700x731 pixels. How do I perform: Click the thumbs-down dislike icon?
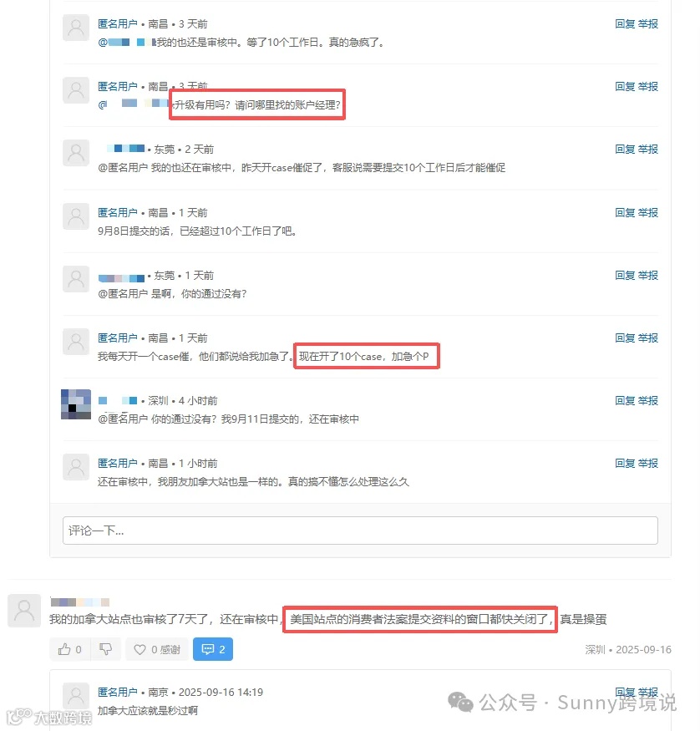pyautogui.click(x=106, y=649)
